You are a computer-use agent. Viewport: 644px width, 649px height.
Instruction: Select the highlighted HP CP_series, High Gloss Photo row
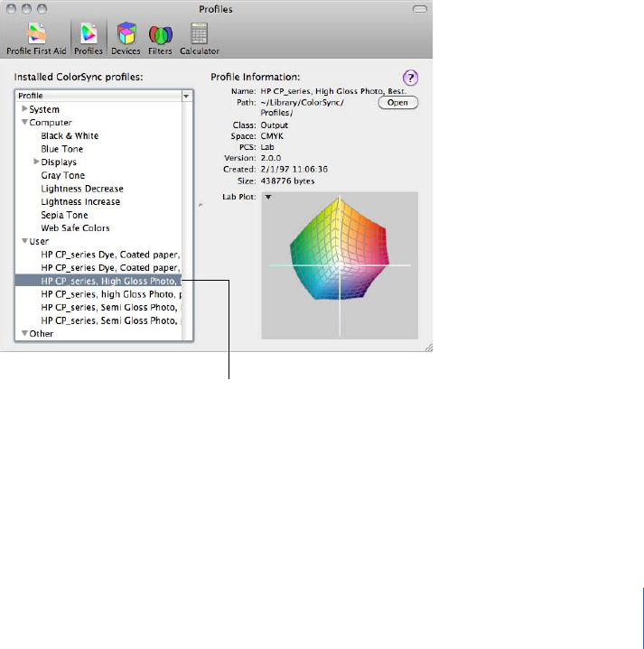[98, 281]
